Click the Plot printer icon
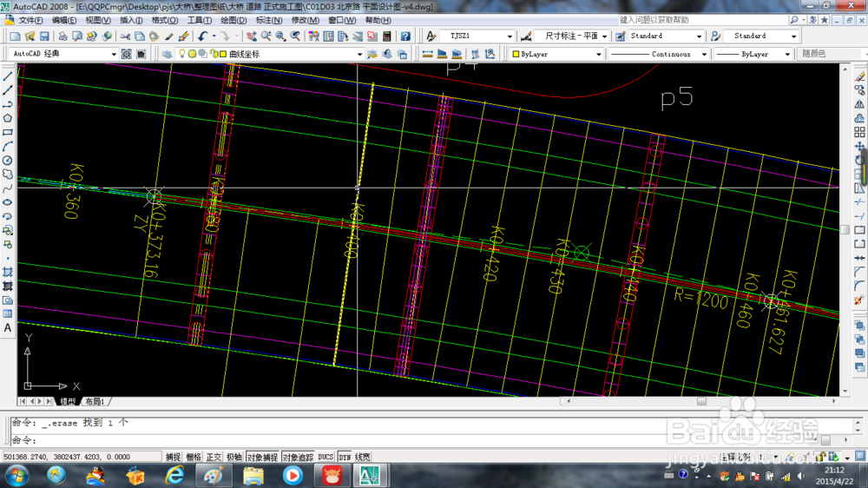The width and height of the screenshot is (868, 488). click(62, 36)
